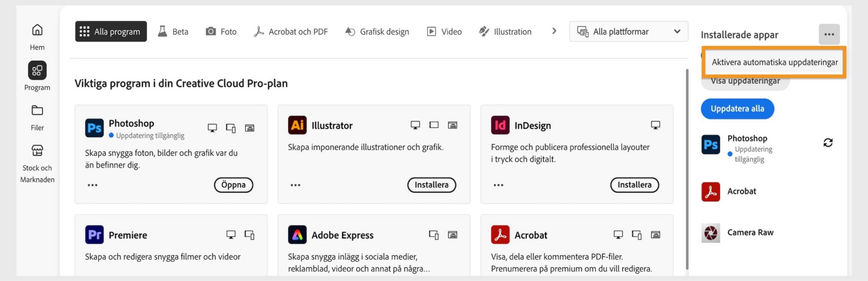The height and width of the screenshot is (281, 868).
Task: Select Photoshop icon in installed apps
Action: coord(710,145)
